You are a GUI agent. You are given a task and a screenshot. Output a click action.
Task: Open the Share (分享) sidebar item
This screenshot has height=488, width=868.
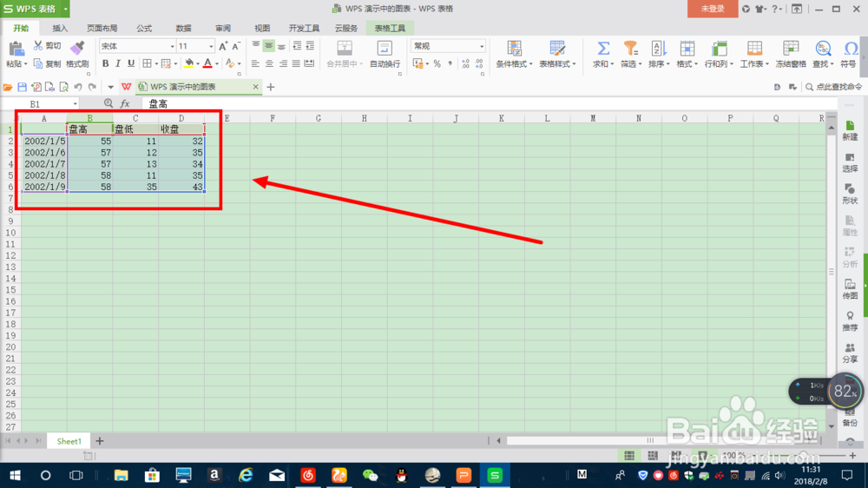(x=850, y=353)
